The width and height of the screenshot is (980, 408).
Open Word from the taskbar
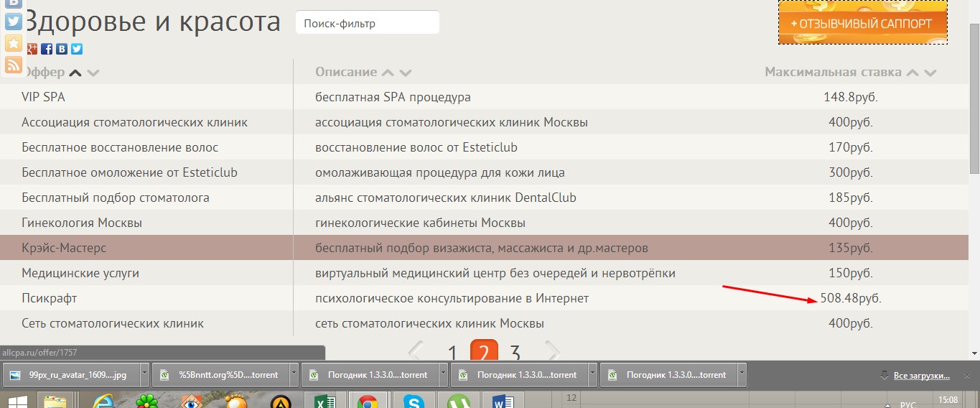pos(503,400)
